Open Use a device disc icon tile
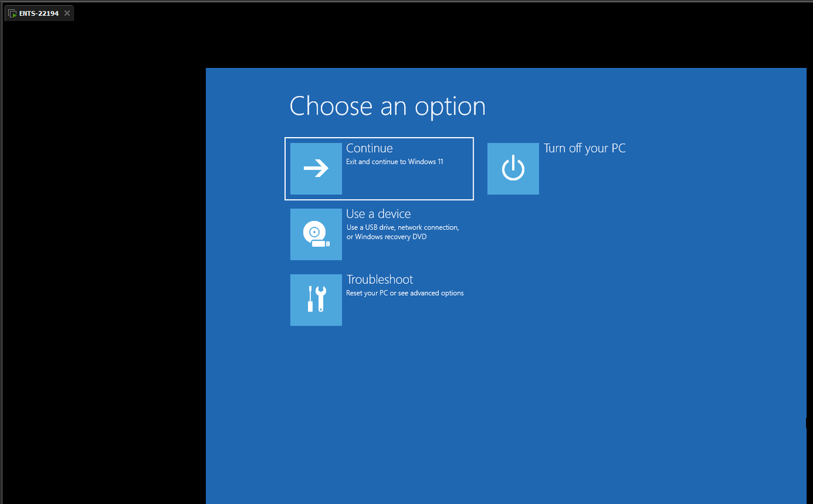813x504 pixels. (316, 234)
